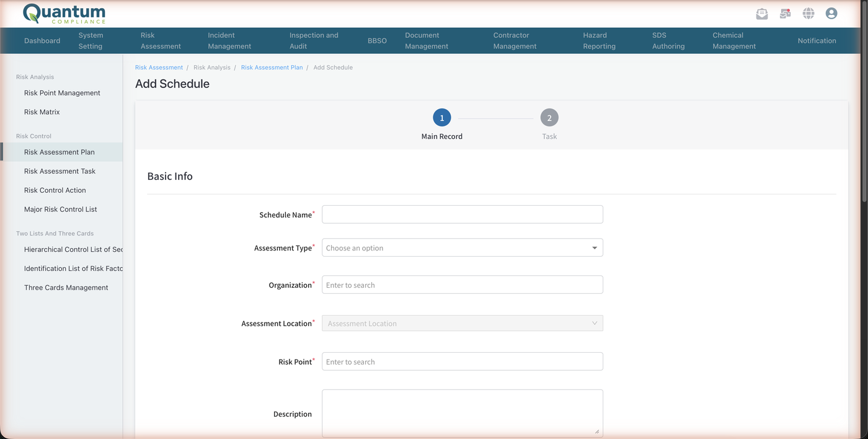Open SDS Authoring menu
Image resolution: width=868 pixels, height=439 pixels.
(668, 41)
